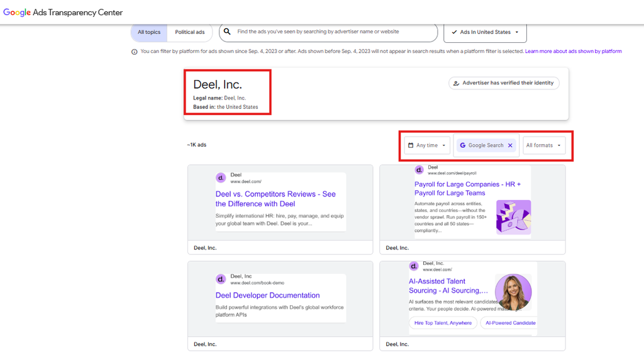Click Deel logo in Payroll ad card

click(419, 170)
